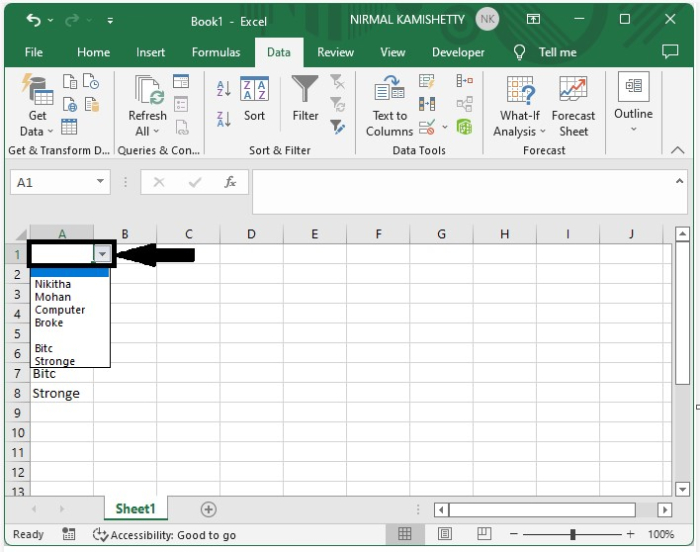Open Advanced filter icon

pos(338,127)
